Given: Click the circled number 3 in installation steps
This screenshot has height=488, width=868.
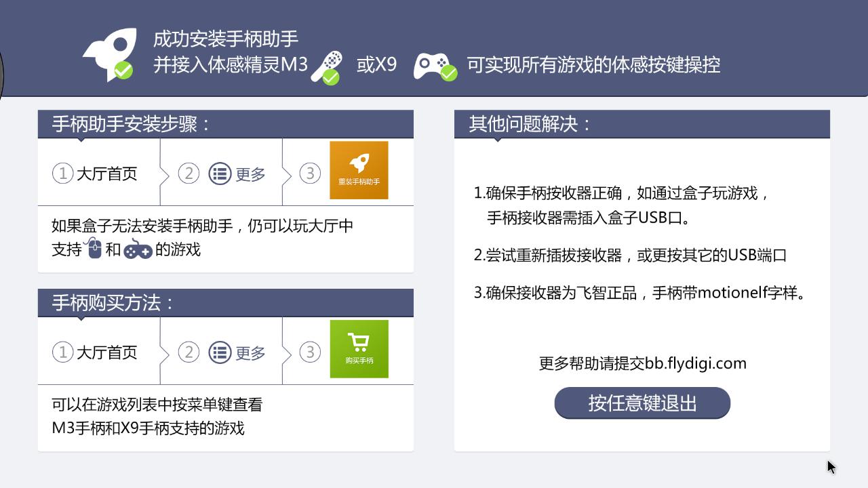Looking at the screenshot, I should [310, 174].
